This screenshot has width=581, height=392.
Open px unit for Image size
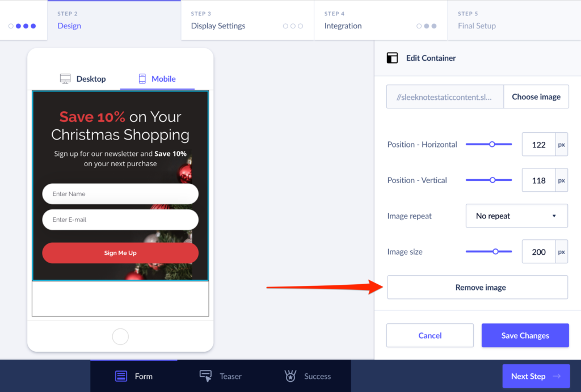pos(561,252)
